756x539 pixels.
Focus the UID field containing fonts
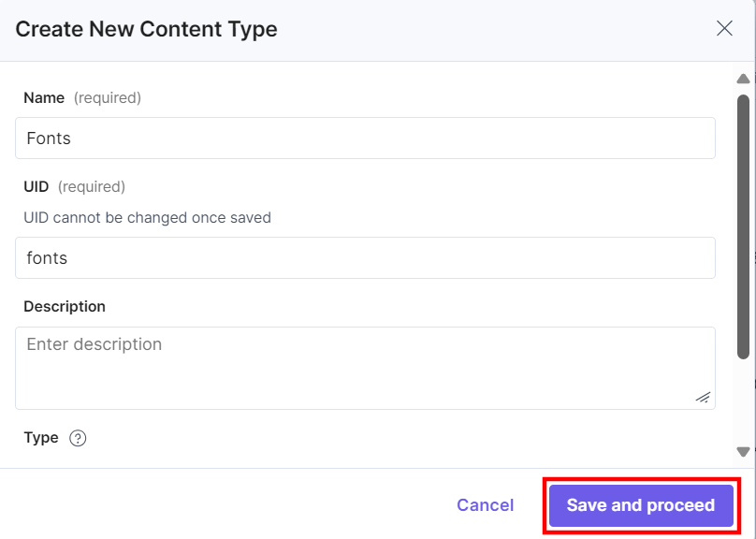click(365, 257)
